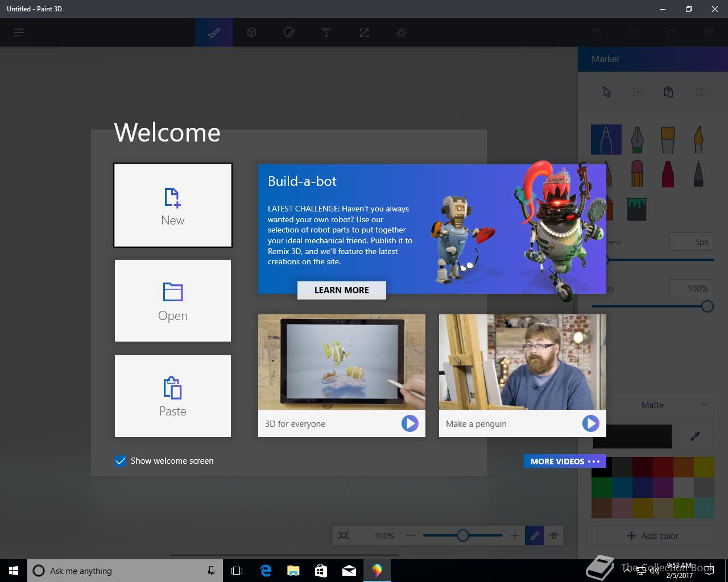The height and width of the screenshot is (582, 728).
Task: Select the flat Oil brush
Action: coord(668,139)
